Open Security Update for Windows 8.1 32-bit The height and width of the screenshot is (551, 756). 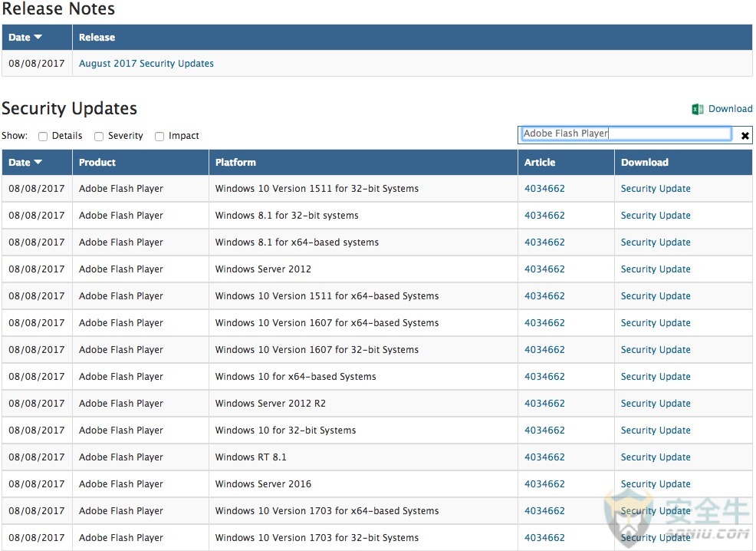coord(656,216)
